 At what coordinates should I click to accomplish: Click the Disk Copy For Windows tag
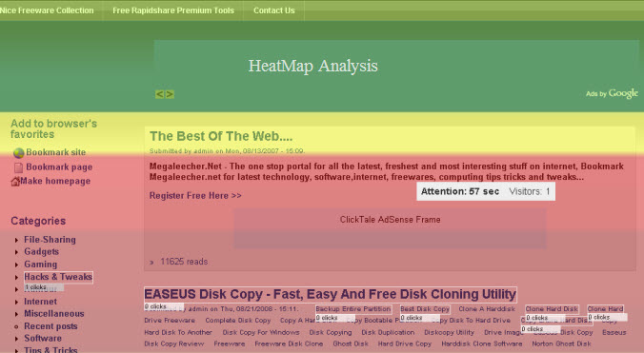pyautogui.click(x=261, y=332)
